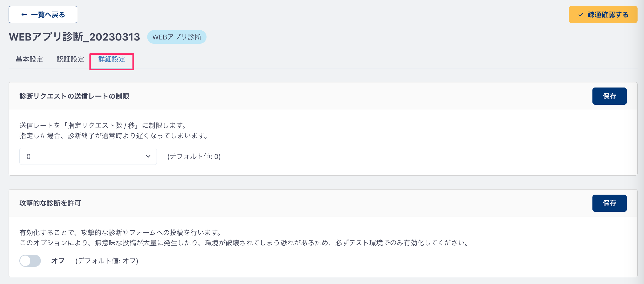Click the 攻撃的な診断を許可 heading
Screen dimensions: 644x284
(50, 203)
